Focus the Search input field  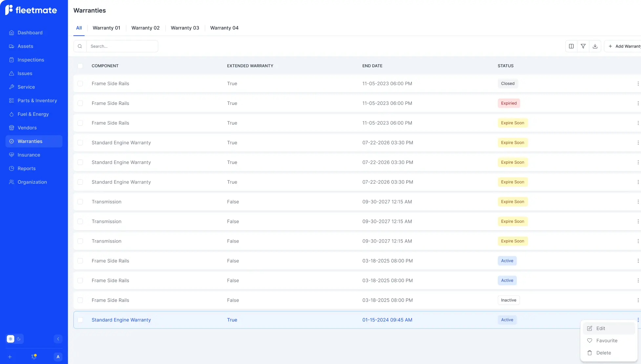coord(122,46)
